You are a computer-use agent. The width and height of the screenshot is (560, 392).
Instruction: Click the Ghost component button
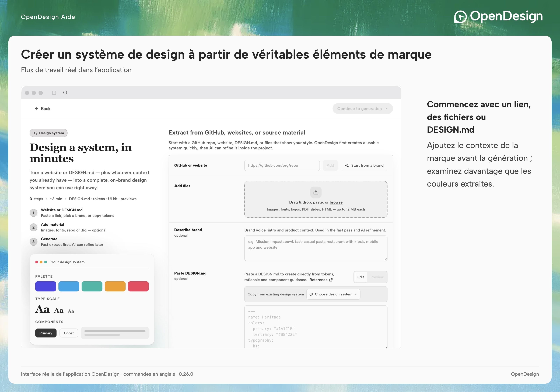pos(69,333)
